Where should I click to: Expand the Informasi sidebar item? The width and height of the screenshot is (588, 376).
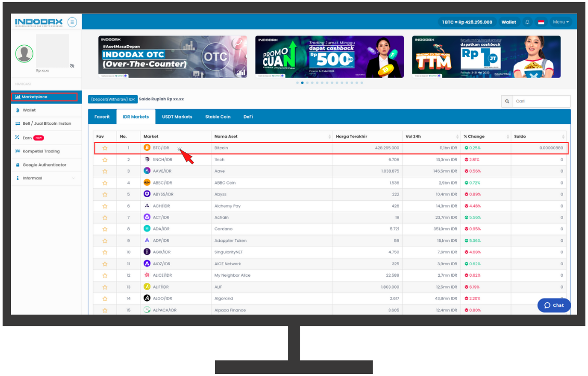46,178
